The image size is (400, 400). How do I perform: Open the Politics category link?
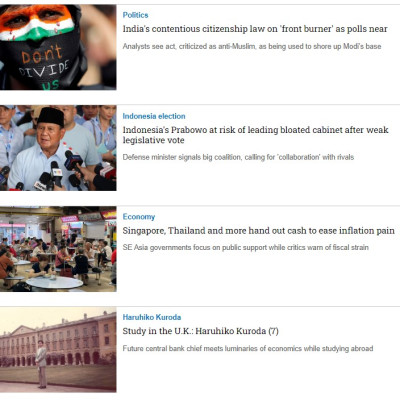tap(135, 15)
